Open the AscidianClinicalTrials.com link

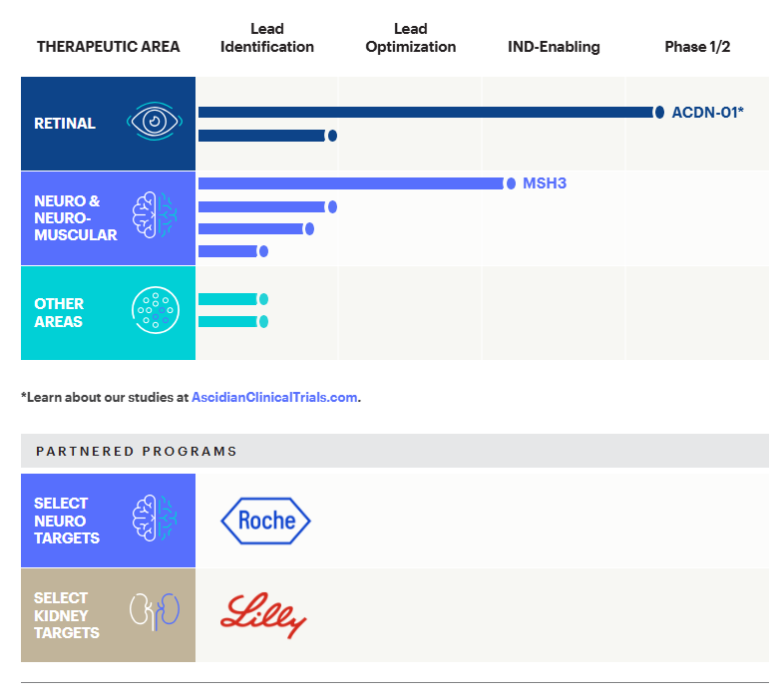tap(274, 397)
